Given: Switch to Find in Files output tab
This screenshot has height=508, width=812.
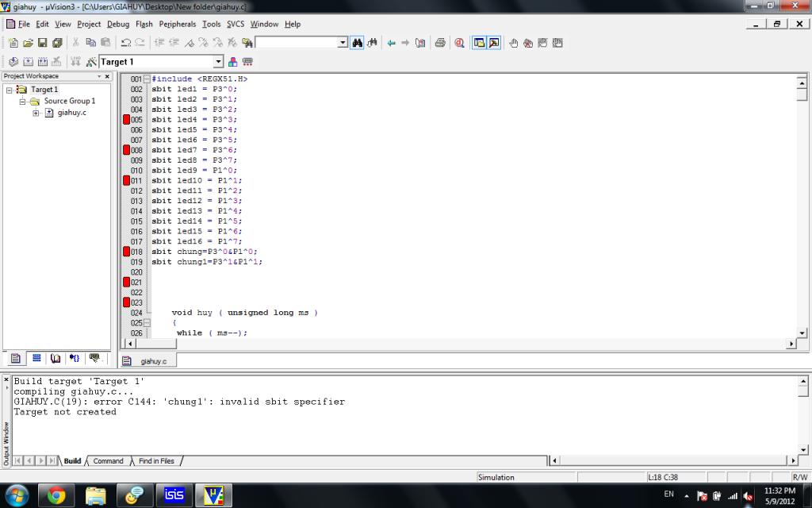Looking at the screenshot, I should click(156, 461).
